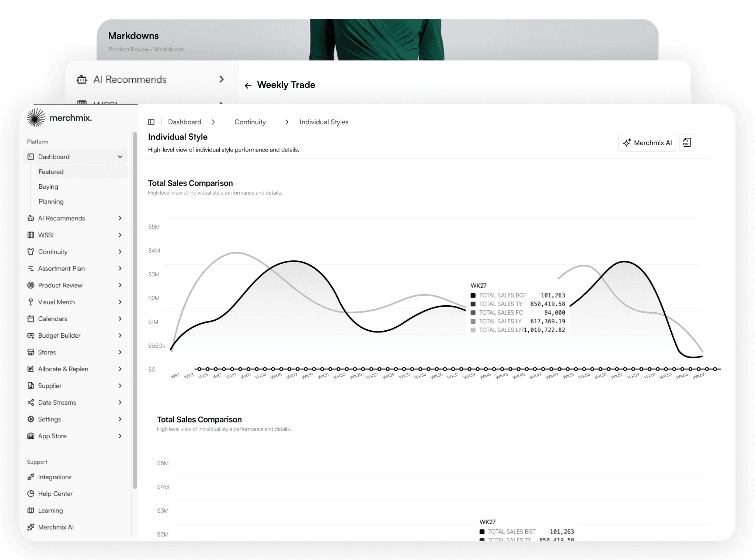
Task: Click the Product Review target icon
Action: click(31, 285)
